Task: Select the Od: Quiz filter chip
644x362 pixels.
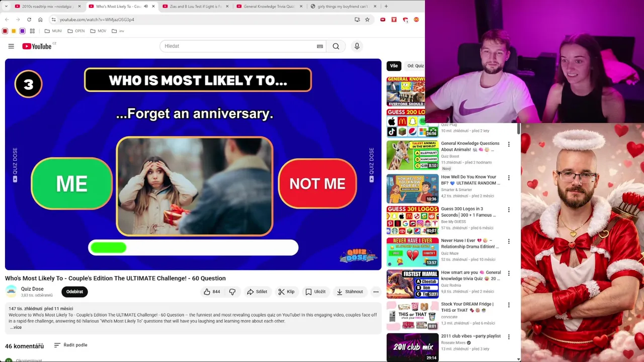Action: (x=415, y=66)
